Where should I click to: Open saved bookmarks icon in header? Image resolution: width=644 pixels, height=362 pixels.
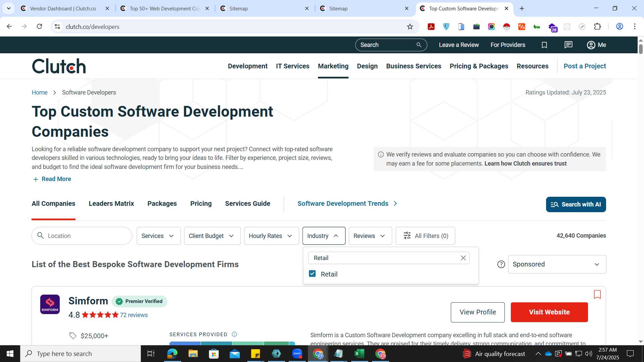pyautogui.click(x=544, y=45)
